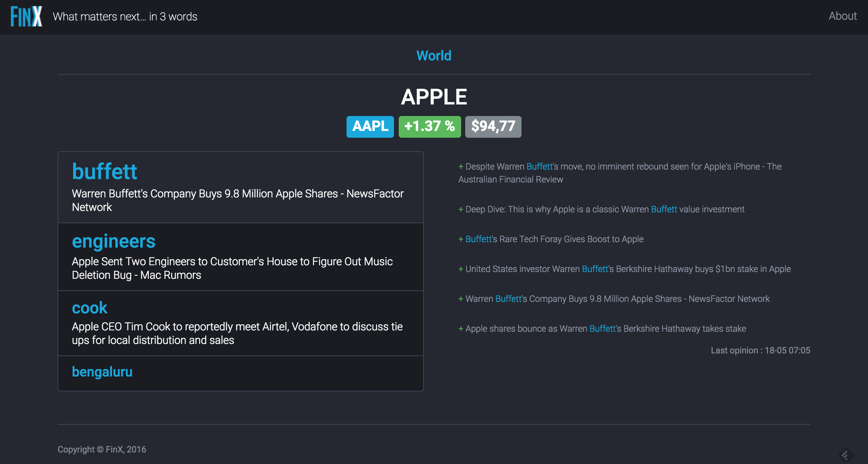Expand plus sign beside Australian Financial Review article
Screen dimensions: 868x464
point(461,167)
